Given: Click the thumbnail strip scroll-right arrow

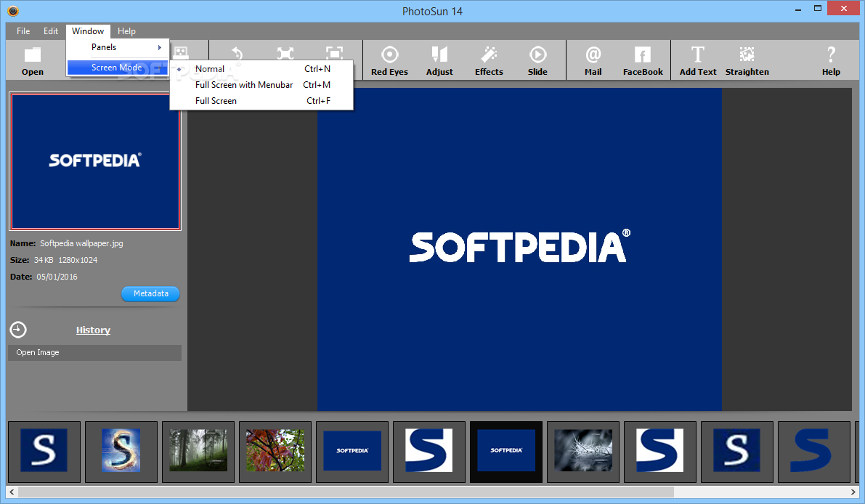Looking at the screenshot, I should pyautogui.click(x=853, y=492).
